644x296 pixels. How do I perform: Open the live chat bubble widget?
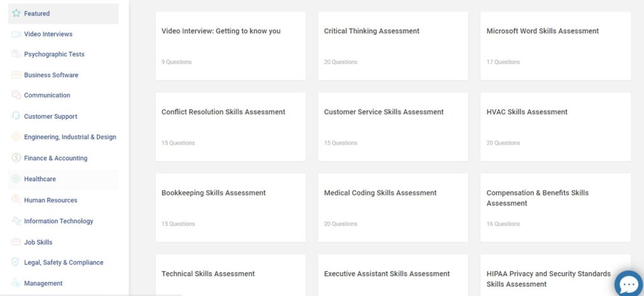click(629, 283)
